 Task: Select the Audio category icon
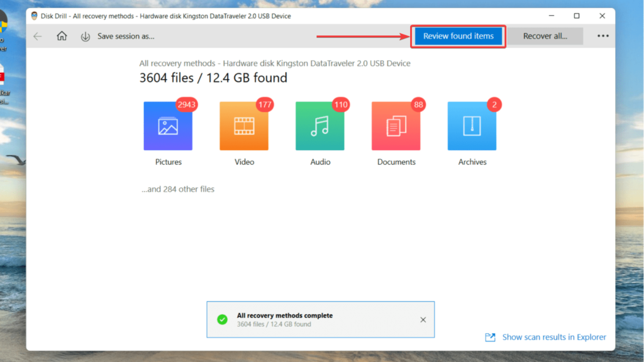click(x=319, y=126)
